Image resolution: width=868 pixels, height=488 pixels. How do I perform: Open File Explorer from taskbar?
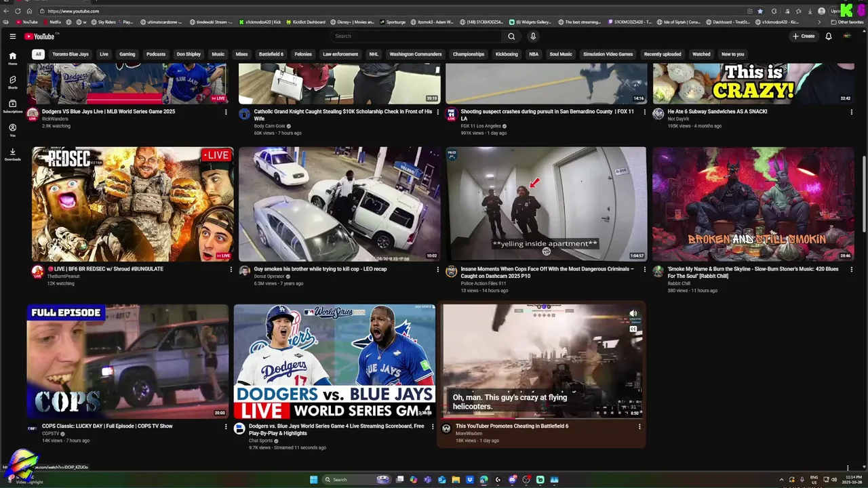(x=456, y=480)
